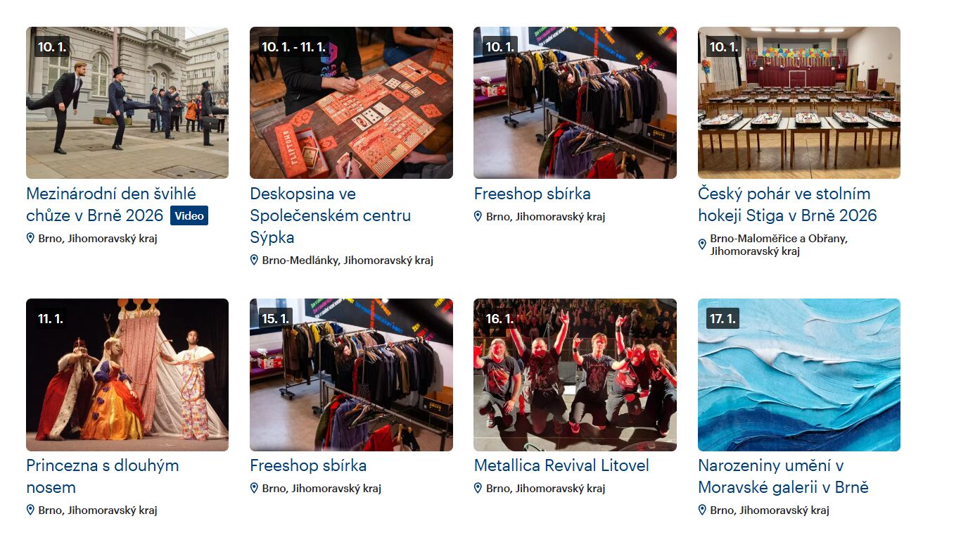Click the Video badge next to walking event
This screenshot has width=980, height=533.
tap(189, 216)
